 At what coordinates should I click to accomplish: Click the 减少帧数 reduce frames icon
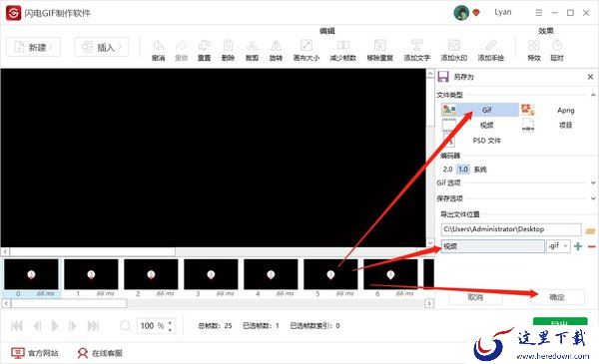[343, 46]
